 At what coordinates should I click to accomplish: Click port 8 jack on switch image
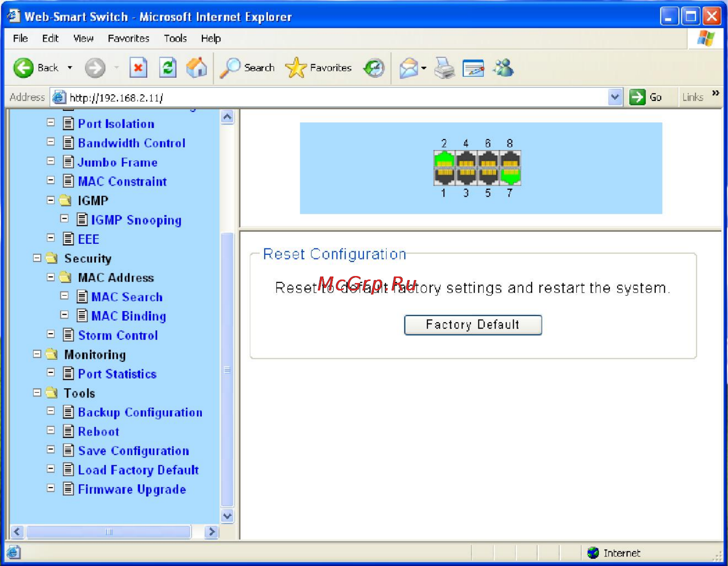point(510,159)
